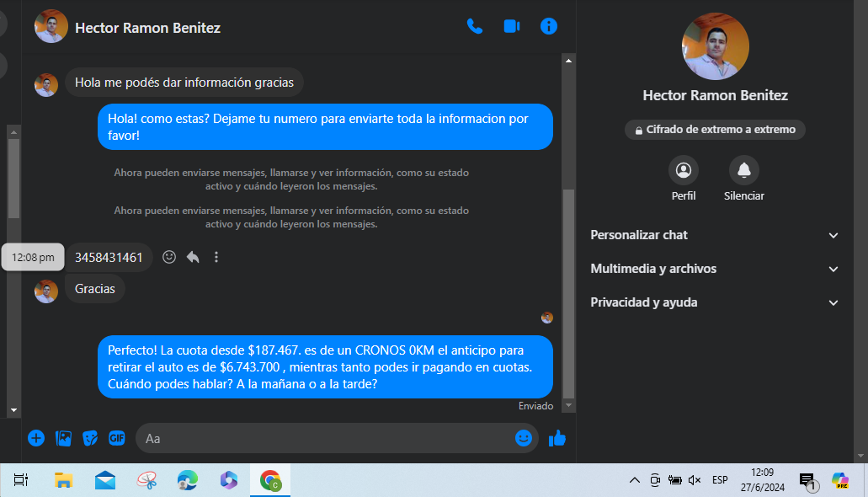The height and width of the screenshot is (497, 868).
Task: Open the plus more actions menu
Action: click(x=36, y=438)
